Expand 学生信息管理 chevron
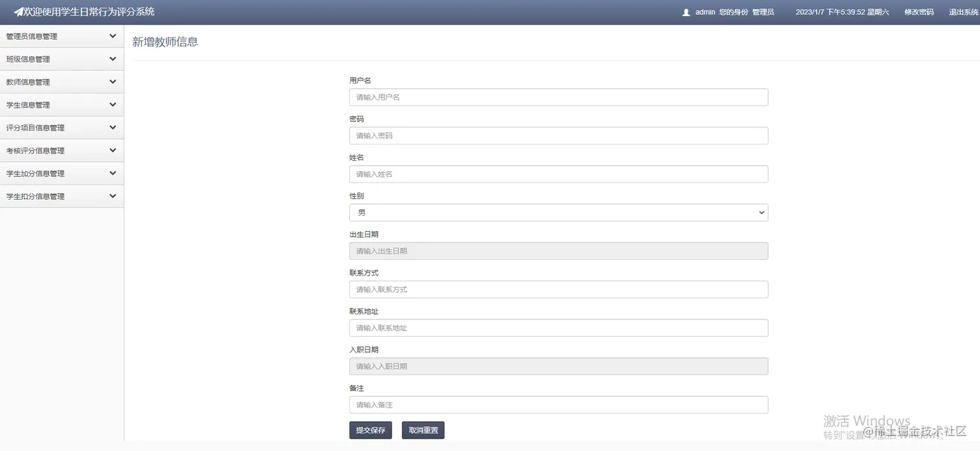Image resolution: width=980 pixels, height=451 pixels. click(x=113, y=104)
